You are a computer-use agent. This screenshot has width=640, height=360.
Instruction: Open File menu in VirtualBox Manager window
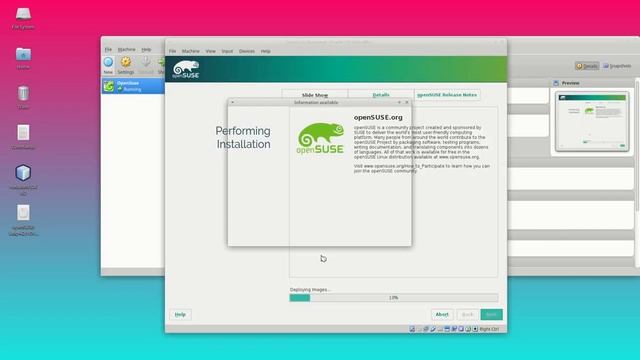coord(108,49)
